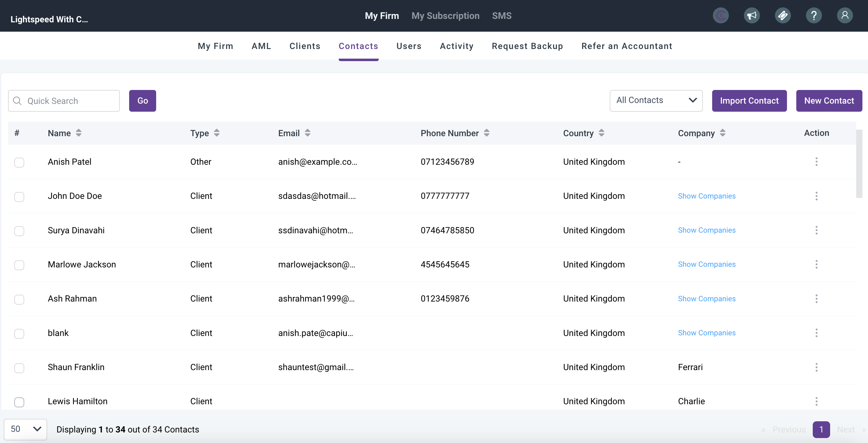Image resolution: width=868 pixels, height=443 pixels.
Task: Sort by Phone Number column arrows
Action: (x=486, y=133)
